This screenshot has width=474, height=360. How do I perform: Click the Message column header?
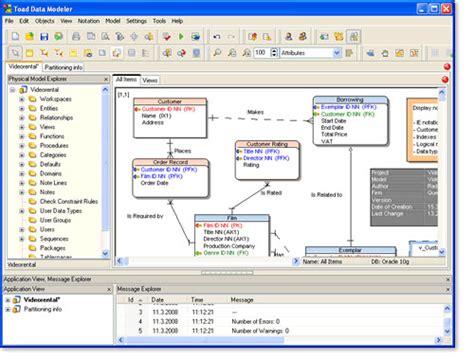(242, 300)
